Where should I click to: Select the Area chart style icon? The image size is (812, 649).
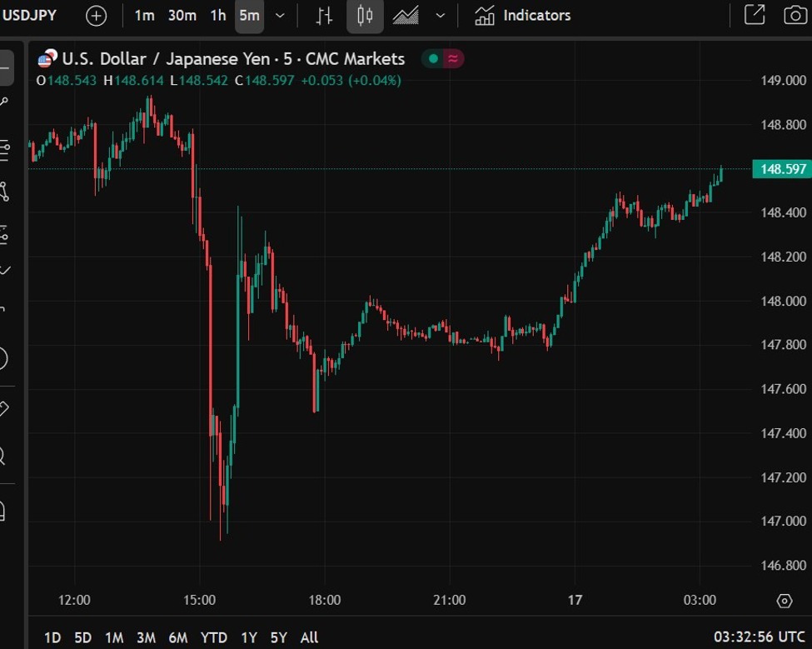(406, 16)
